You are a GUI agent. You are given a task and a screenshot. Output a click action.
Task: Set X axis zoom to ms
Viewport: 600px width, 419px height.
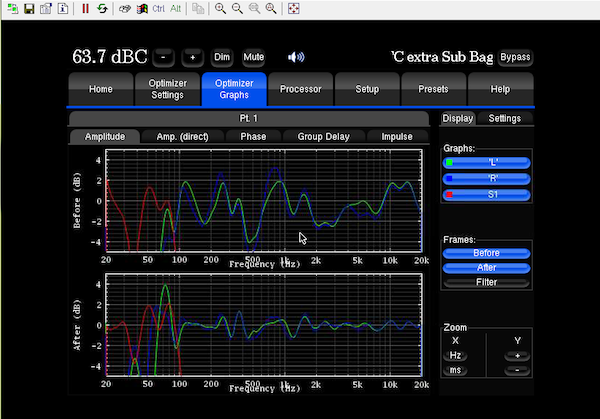pos(456,370)
